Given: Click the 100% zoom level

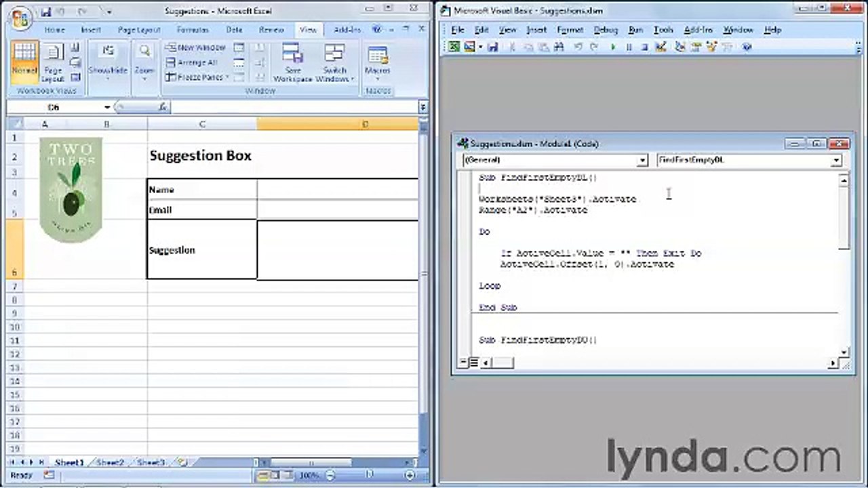Looking at the screenshot, I should pyautogui.click(x=309, y=475).
